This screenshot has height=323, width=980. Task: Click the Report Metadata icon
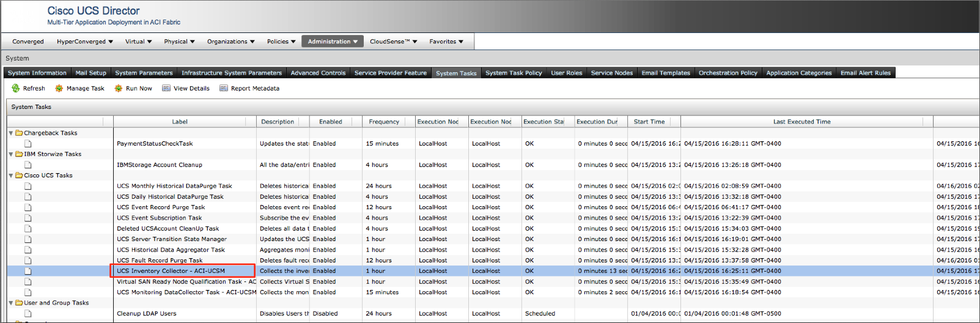click(x=224, y=88)
